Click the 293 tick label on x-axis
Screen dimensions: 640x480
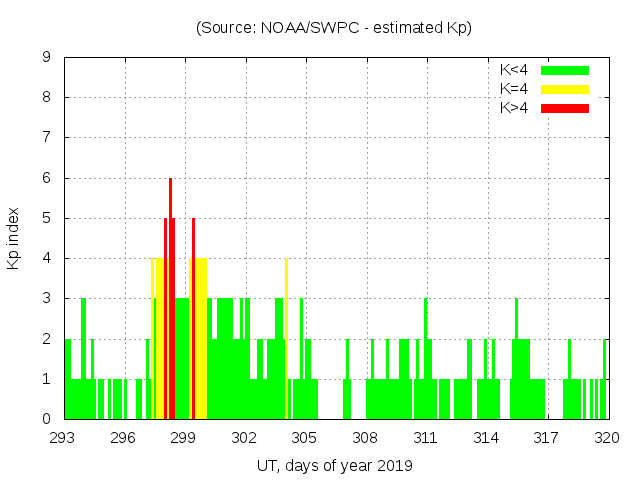(x=64, y=438)
